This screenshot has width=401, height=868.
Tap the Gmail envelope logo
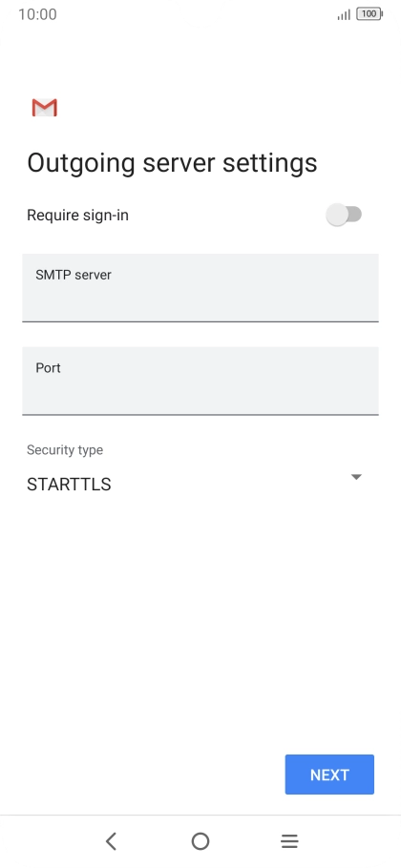(x=44, y=108)
